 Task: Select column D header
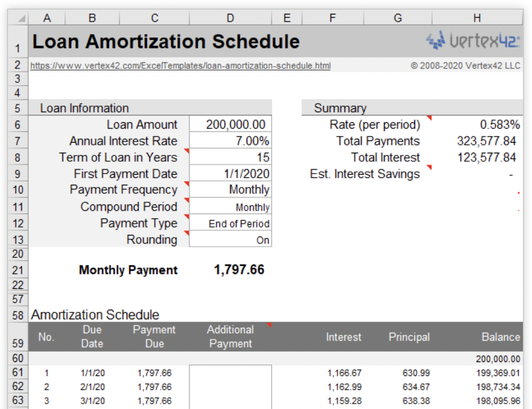pyautogui.click(x=230, y=17)
